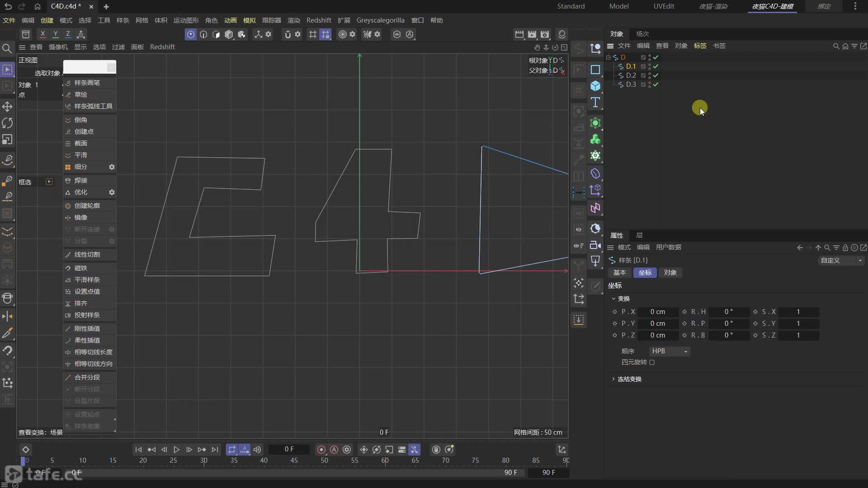868x488 pixels.
Task: Click the light object icon in palette
Action: 595,261
